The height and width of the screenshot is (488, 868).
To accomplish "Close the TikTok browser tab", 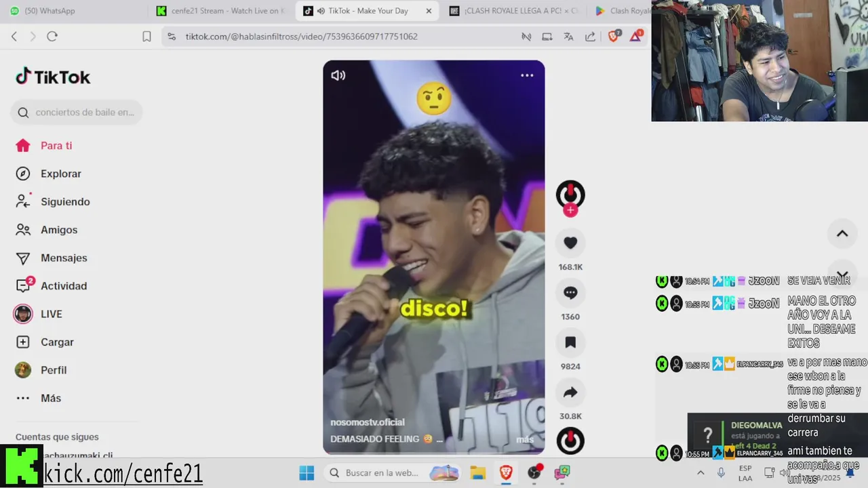I will click(x=429, y=11).
